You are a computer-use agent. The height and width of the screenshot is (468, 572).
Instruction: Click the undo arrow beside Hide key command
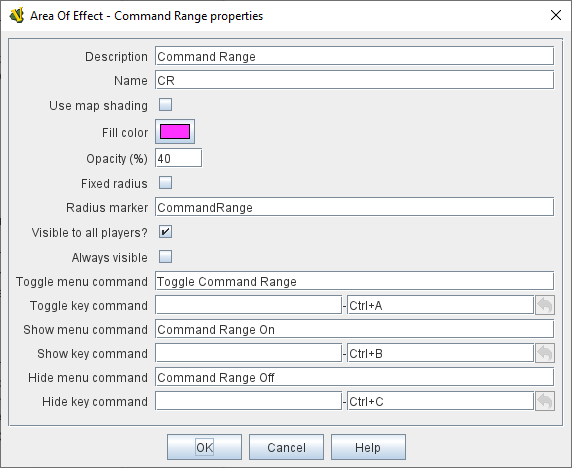(x=545, y=401)
